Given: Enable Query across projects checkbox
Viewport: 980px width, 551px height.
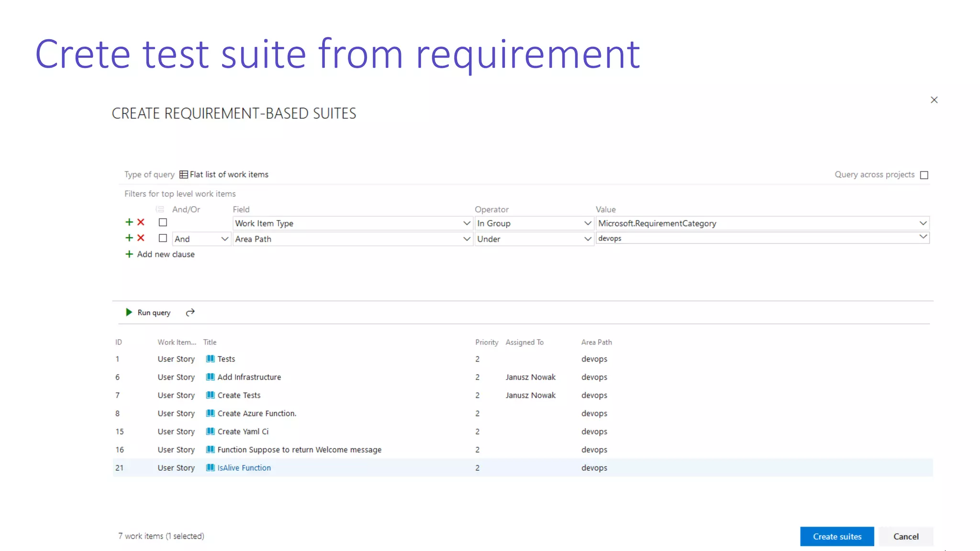Looking at the screenshot, I should tap(924, 175).
